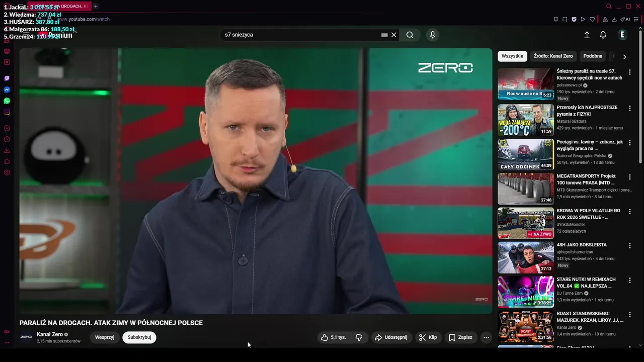Dislike the video with thumbs-down
This screenshot has height=362, width=644.
pos(359,337)
